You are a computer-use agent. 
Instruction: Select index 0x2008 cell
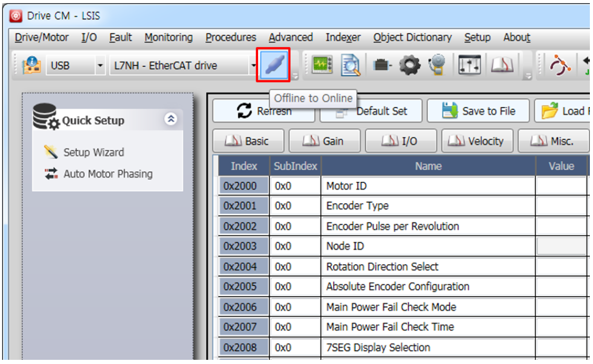[x=244, y=347]
